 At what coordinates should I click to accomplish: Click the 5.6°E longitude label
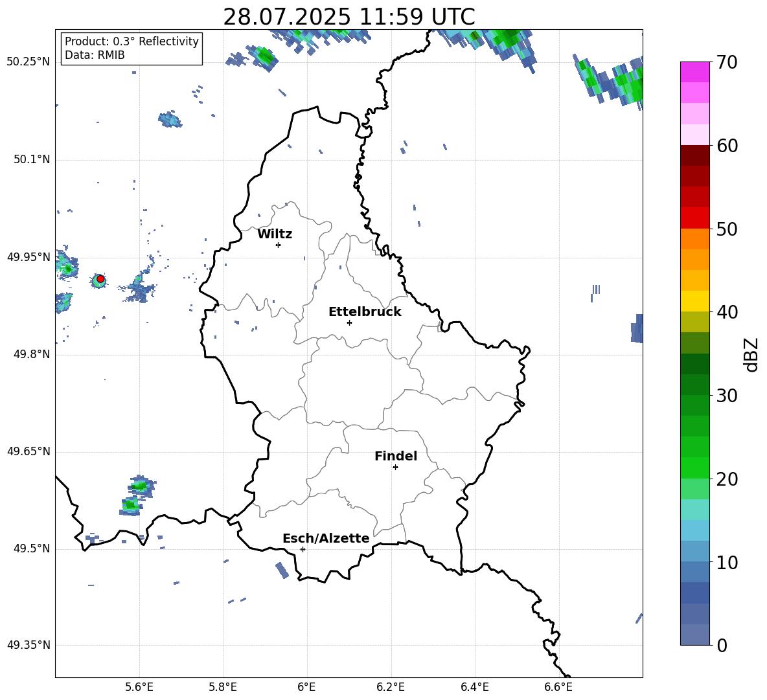(139, 687)
